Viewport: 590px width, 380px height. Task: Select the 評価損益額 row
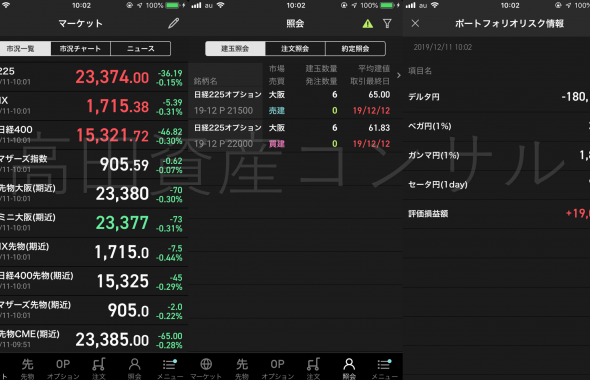pos(496,214)
